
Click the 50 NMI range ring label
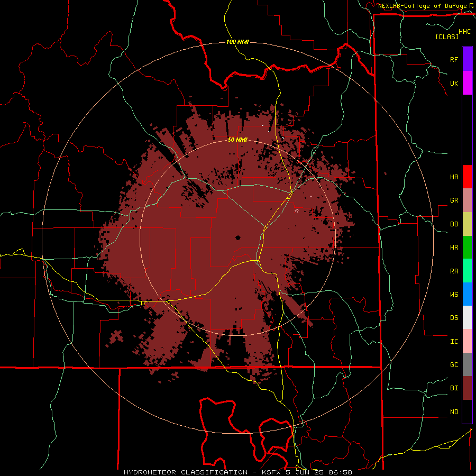coord(237,140)
